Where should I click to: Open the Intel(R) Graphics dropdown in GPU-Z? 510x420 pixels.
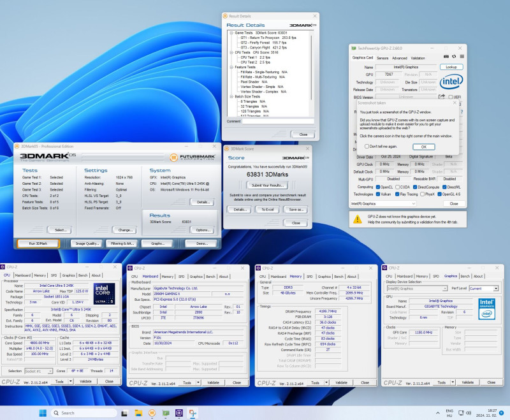pyautogui.click(x=383, y=203)
